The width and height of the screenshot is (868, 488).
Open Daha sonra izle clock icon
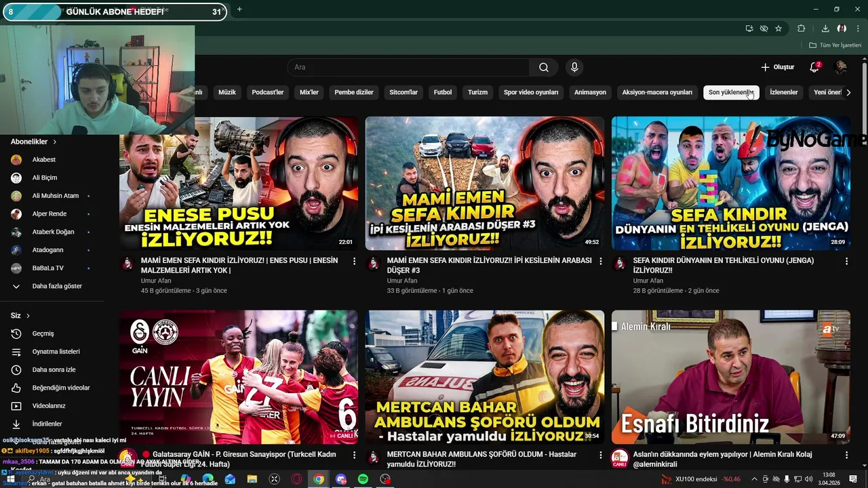pyautogui.click(x=16, y=369)
